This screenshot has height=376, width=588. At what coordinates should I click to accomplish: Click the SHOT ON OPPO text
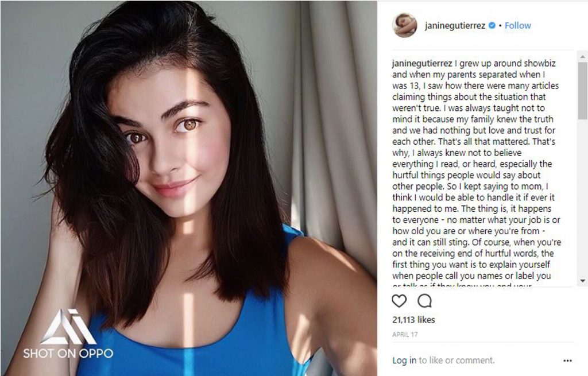(68, 353)
